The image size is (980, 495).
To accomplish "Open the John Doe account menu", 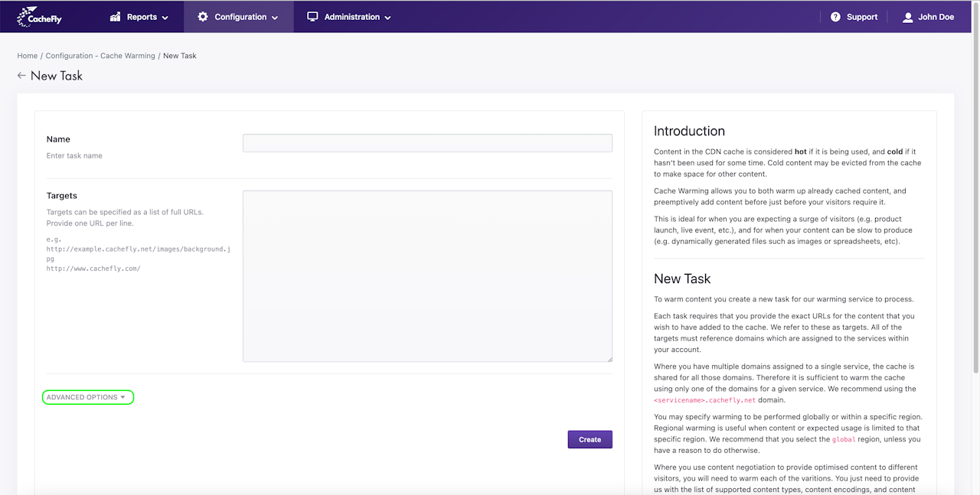I will tap(936, 17).
